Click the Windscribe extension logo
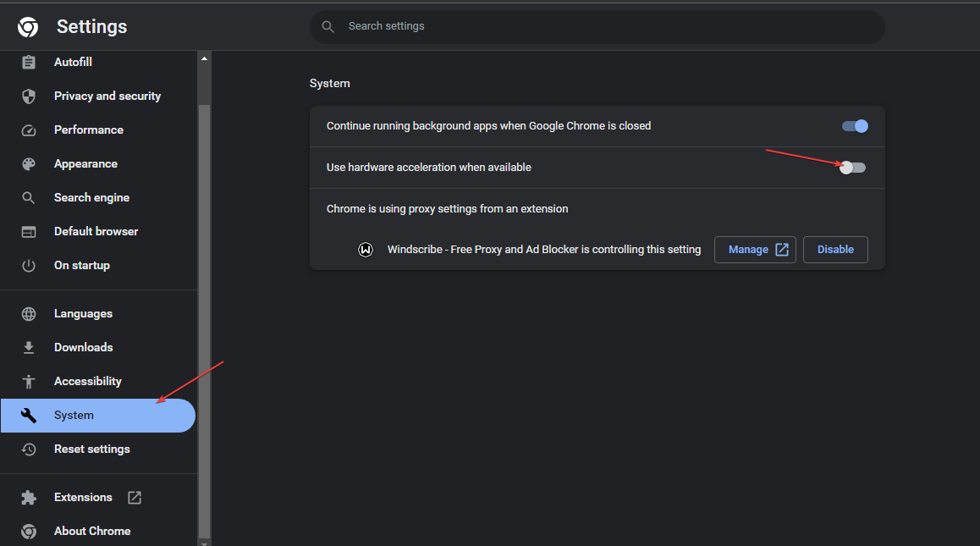 click(366, 250)
